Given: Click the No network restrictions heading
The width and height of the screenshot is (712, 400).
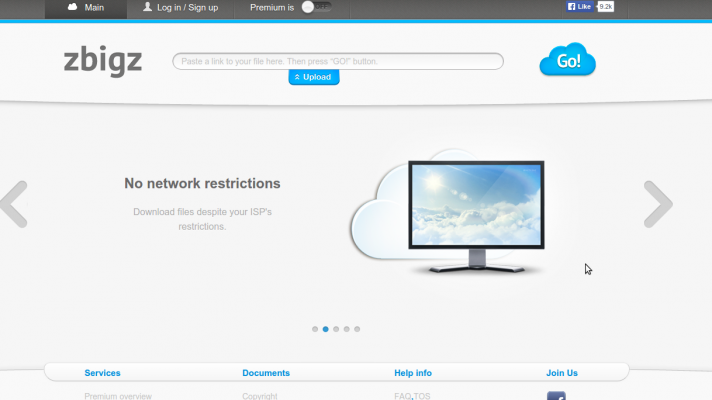Looking at the screenshot, I should point(203,183).
